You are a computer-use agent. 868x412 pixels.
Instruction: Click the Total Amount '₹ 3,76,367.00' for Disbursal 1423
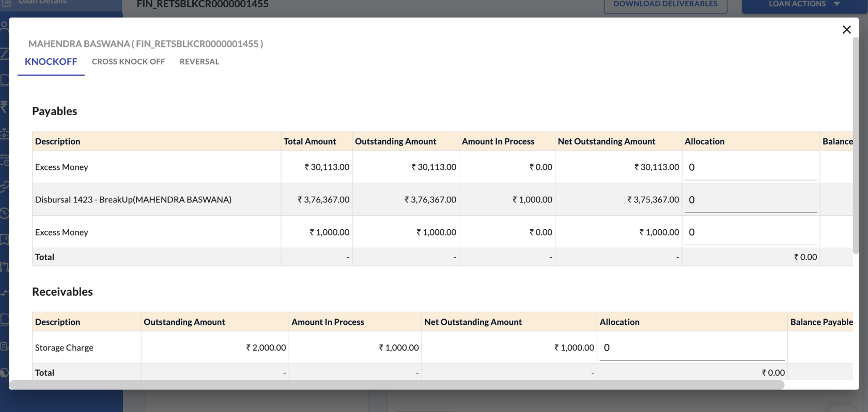point(323,200)
